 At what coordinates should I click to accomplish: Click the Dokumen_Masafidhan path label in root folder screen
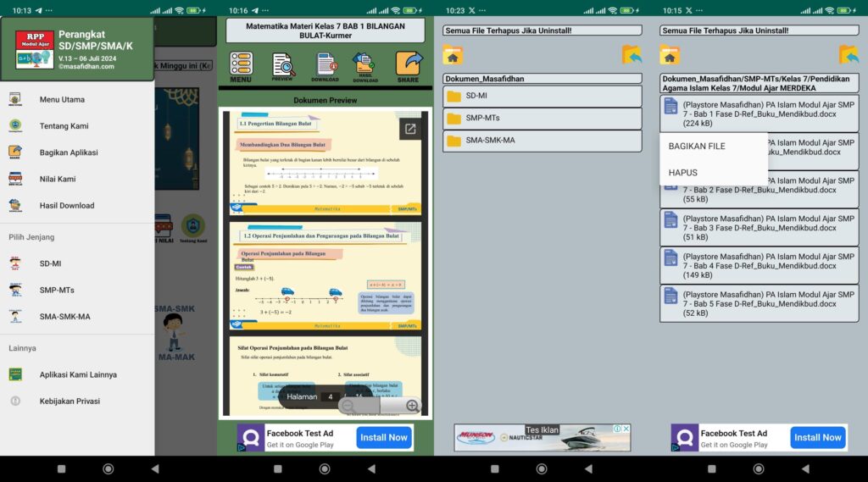point(542,79)
